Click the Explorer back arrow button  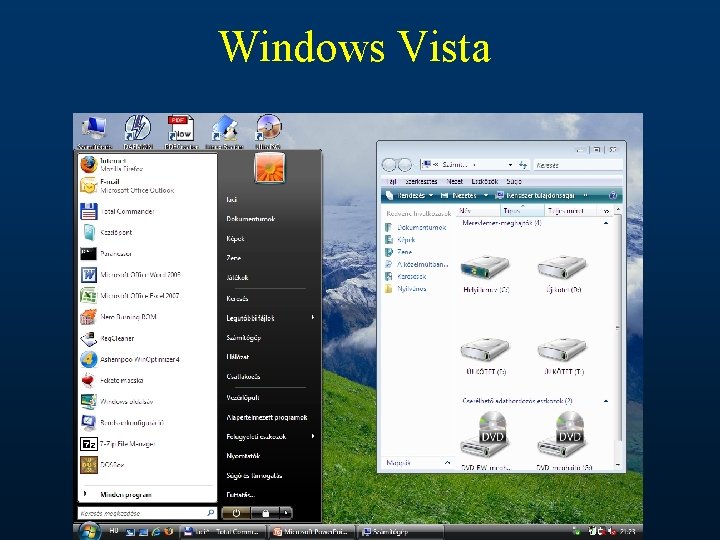(x=389, y=164)
